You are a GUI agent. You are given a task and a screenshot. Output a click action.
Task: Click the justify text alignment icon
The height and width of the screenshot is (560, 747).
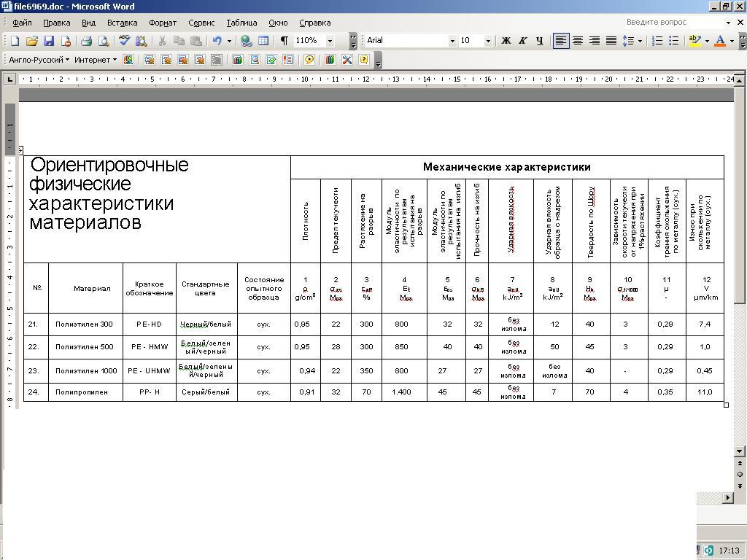click(x=611, y=41)
